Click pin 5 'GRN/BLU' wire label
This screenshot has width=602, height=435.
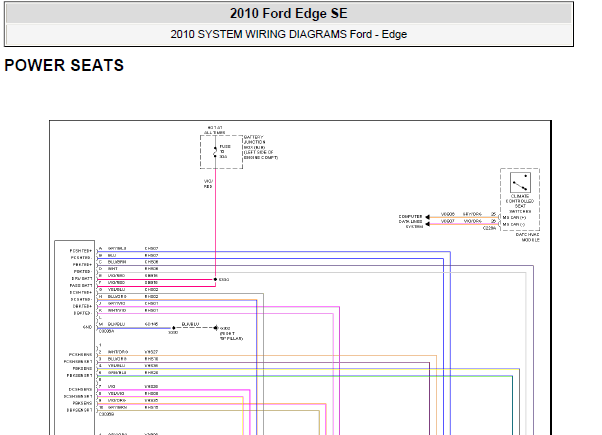coord(117,372)
